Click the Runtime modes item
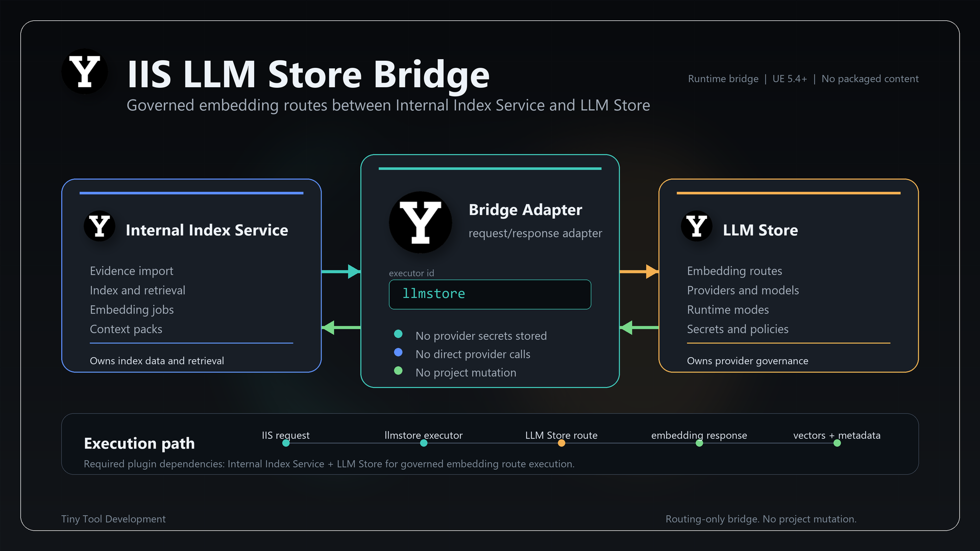980x551 pixels. point(728,310)
